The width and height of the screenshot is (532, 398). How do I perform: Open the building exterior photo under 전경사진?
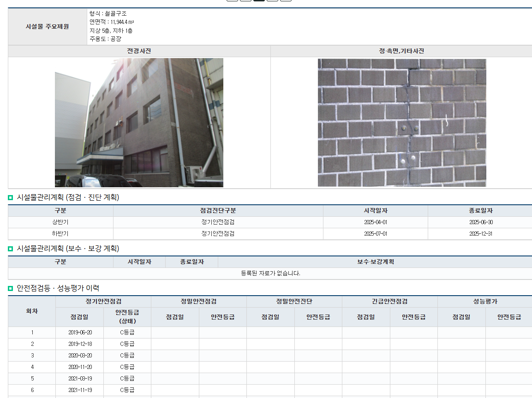coord(139,123)
